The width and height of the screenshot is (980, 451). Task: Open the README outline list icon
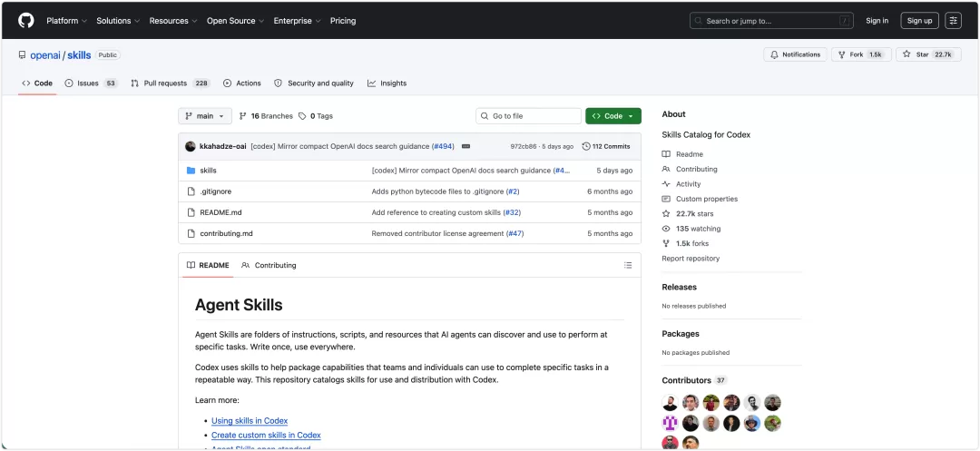pyautogui.click(x=628, y=266)
